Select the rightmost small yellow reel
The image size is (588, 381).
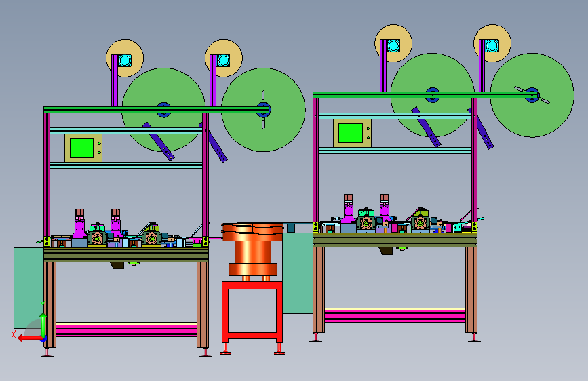click(492, 43)
